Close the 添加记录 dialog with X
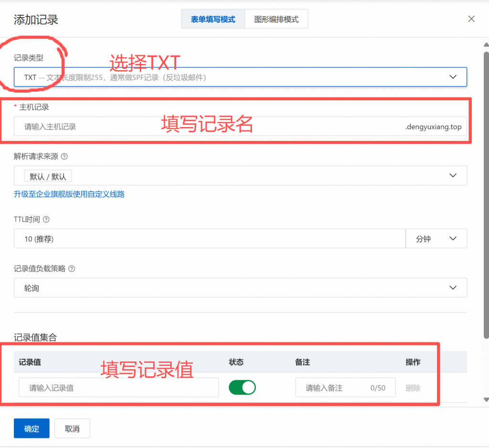The width and height of the screenshot is (489, 448). (x=471, y=19)
